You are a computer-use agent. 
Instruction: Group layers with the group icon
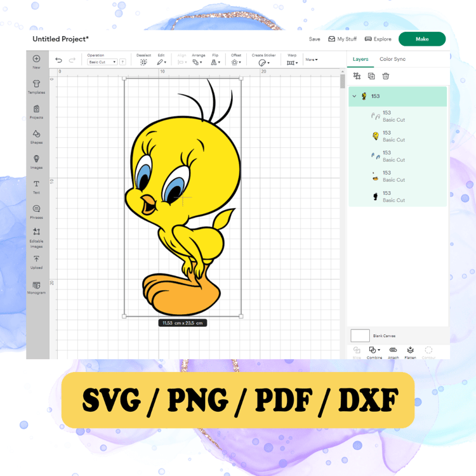click(357, 76)
